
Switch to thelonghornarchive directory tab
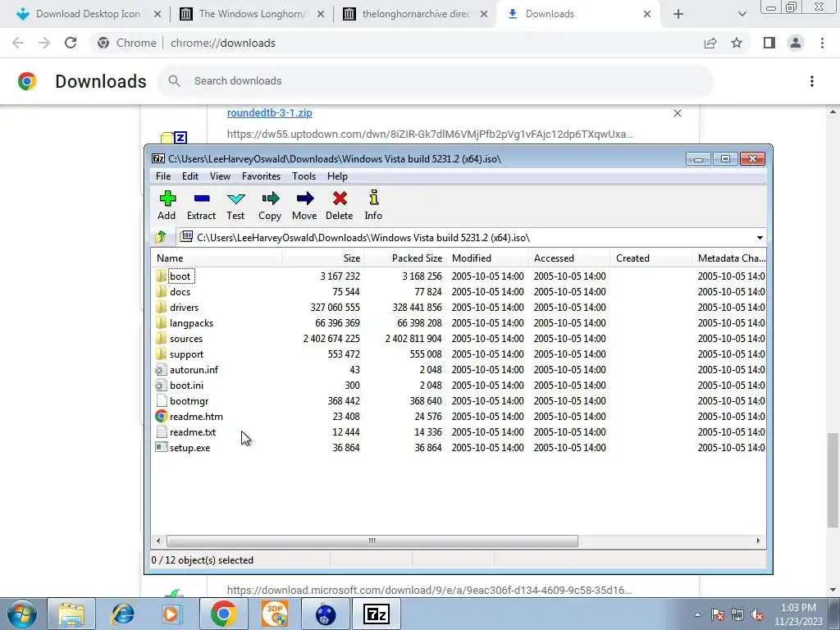(415, 14)
